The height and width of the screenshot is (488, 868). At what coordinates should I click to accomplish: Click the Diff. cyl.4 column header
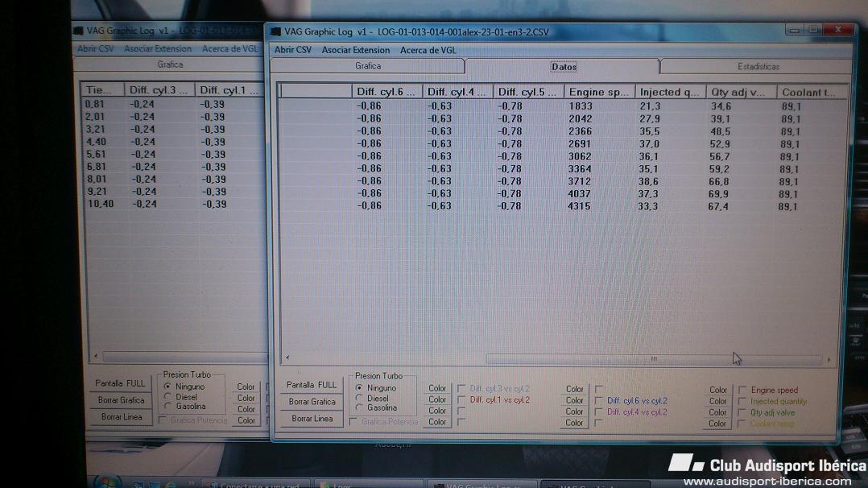(457, 91)
